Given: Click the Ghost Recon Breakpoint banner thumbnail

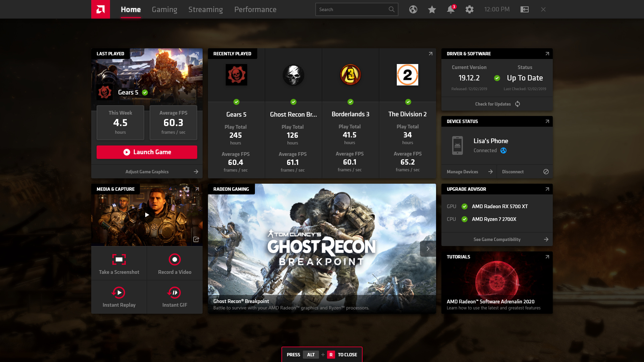Looking at the screenshot, I should (x=322, y=248).
